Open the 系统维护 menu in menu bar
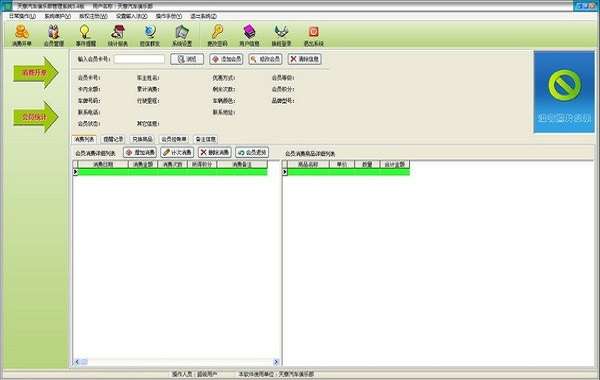Viewport: 600px width, 380px height. (57, 16)
